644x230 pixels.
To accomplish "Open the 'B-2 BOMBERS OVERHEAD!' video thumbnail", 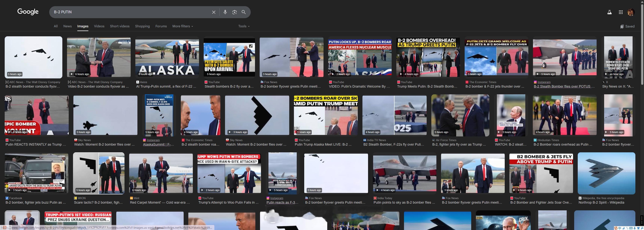I will tap(428, 57).
